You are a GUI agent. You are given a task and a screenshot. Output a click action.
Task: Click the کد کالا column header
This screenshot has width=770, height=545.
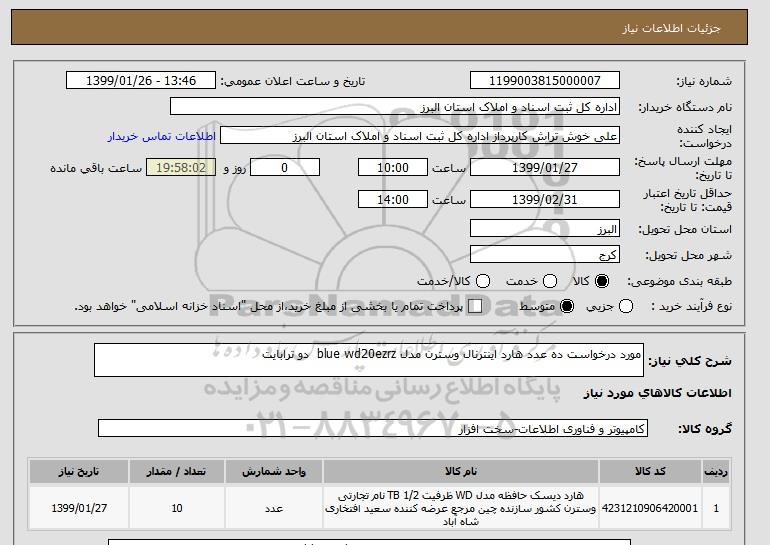pos(650,471)
